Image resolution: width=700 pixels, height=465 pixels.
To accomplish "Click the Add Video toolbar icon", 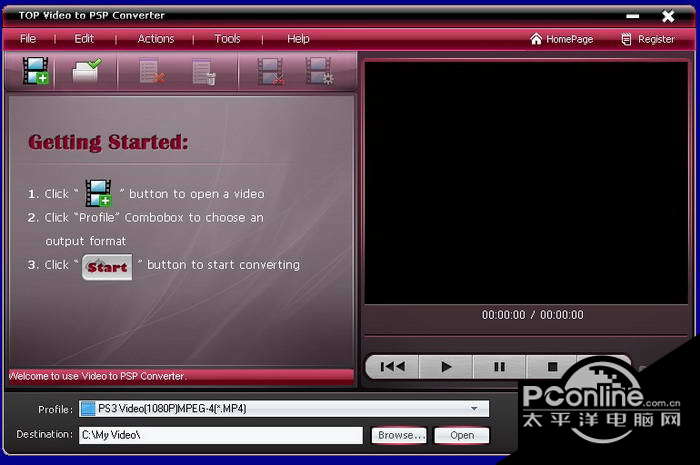I will point(36,71).
